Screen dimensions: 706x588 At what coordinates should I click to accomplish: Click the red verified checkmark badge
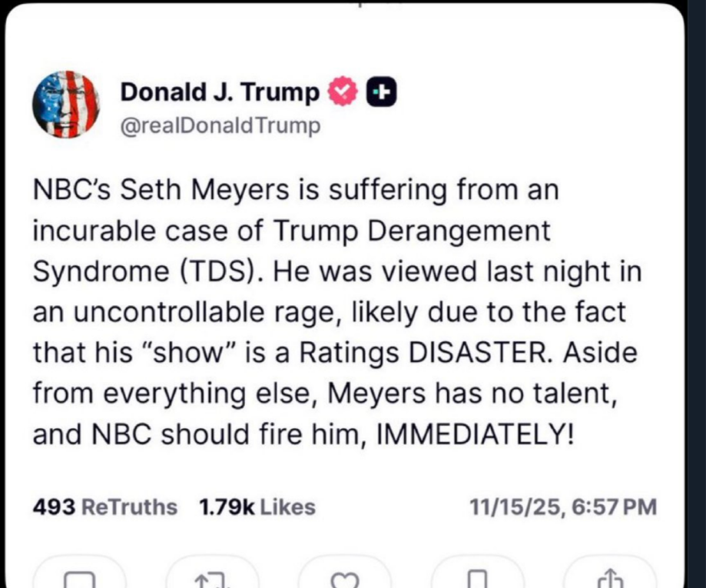coord(343,93)
